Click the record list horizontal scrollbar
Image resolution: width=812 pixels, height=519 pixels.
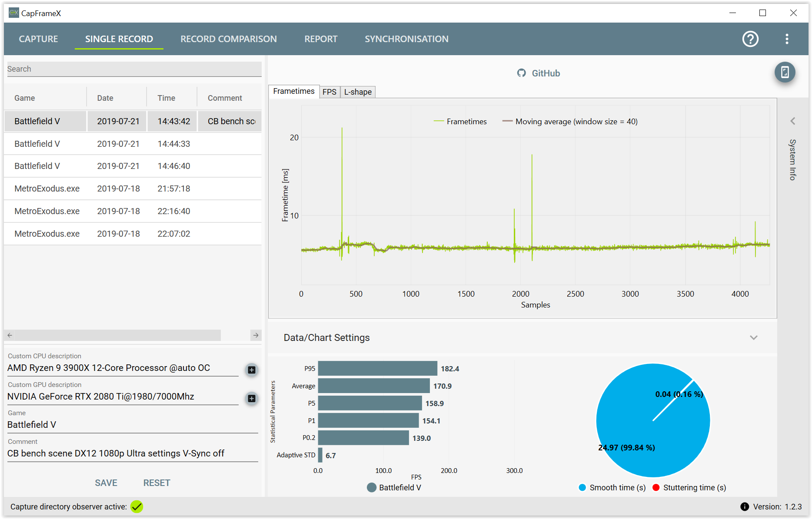117,335
